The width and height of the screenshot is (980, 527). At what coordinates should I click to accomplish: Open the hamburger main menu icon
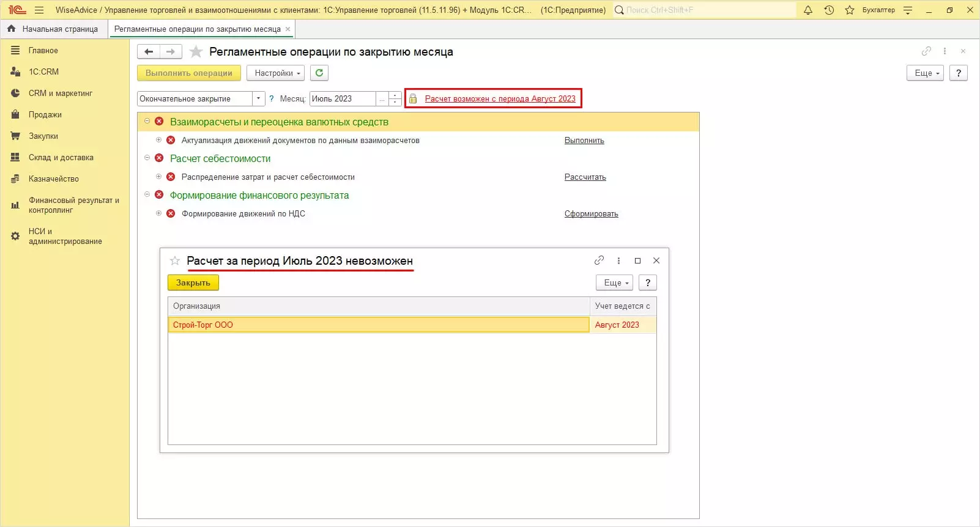pyautogui.click(x=39, y=10)
